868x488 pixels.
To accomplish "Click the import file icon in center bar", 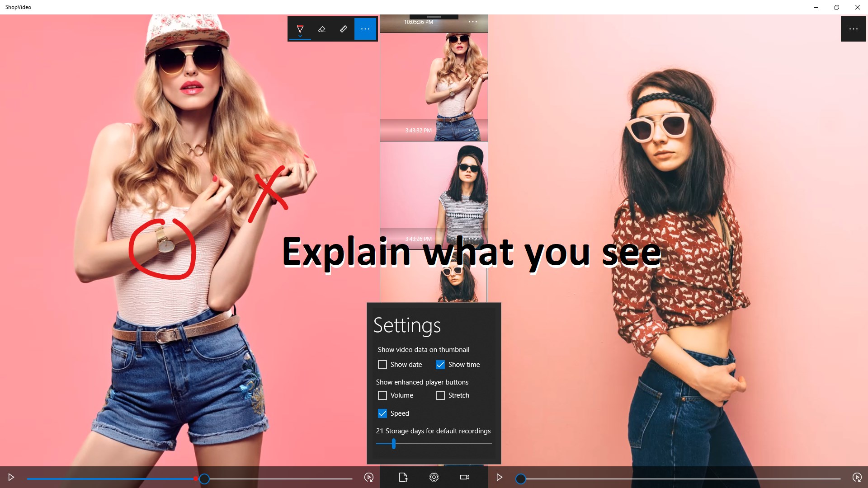I will click(x=403, y=477).
